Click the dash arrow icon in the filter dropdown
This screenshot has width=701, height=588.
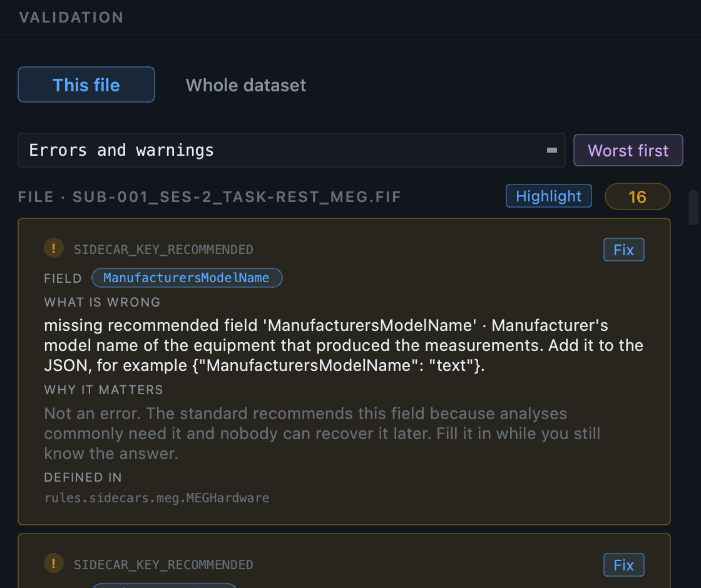click(x=552, y=151)
